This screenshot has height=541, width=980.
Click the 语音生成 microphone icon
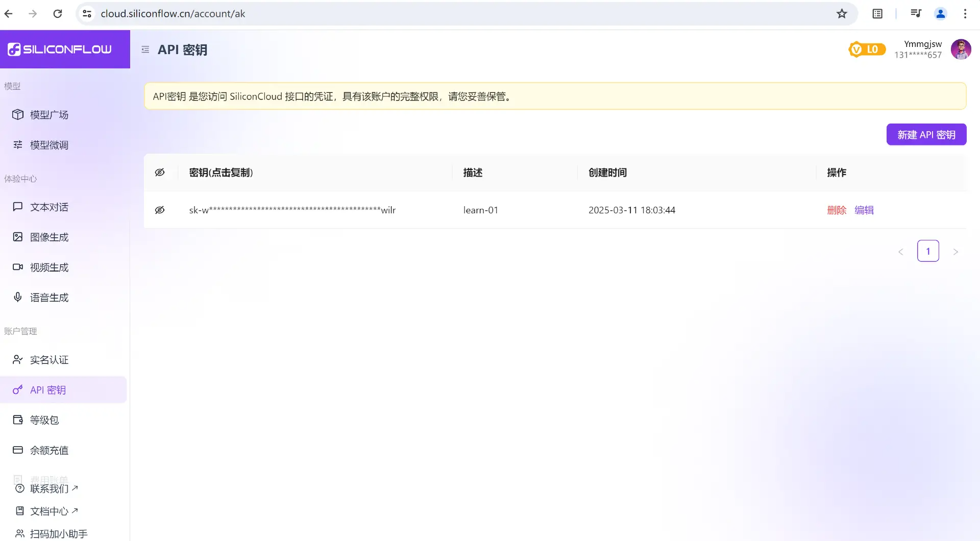tap(18, 297)
